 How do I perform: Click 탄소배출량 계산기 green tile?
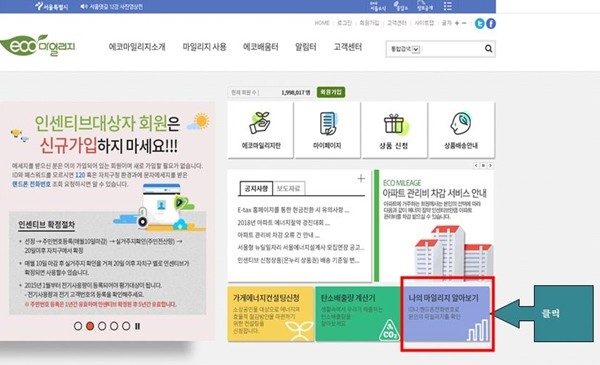(x=359, y=314)
